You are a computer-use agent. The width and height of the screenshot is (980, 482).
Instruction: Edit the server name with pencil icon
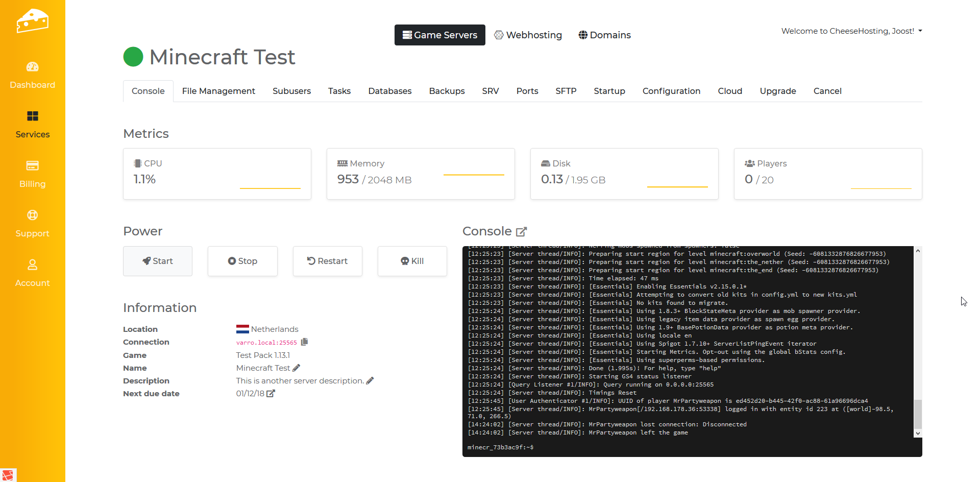(x=297, y=368)
